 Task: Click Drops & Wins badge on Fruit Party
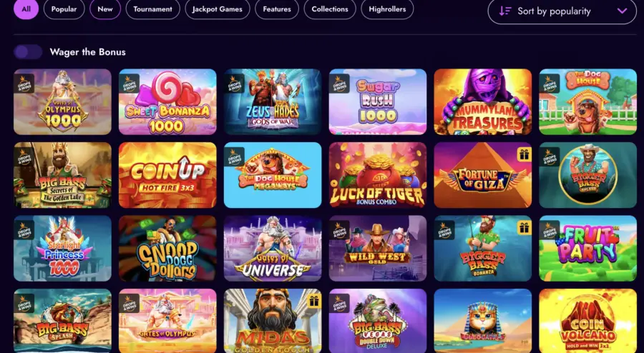tap(550, 230)
